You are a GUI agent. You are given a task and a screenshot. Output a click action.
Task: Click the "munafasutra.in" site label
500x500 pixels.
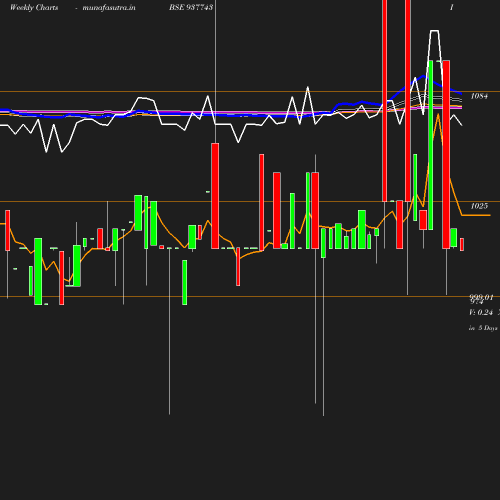[109, 8]
